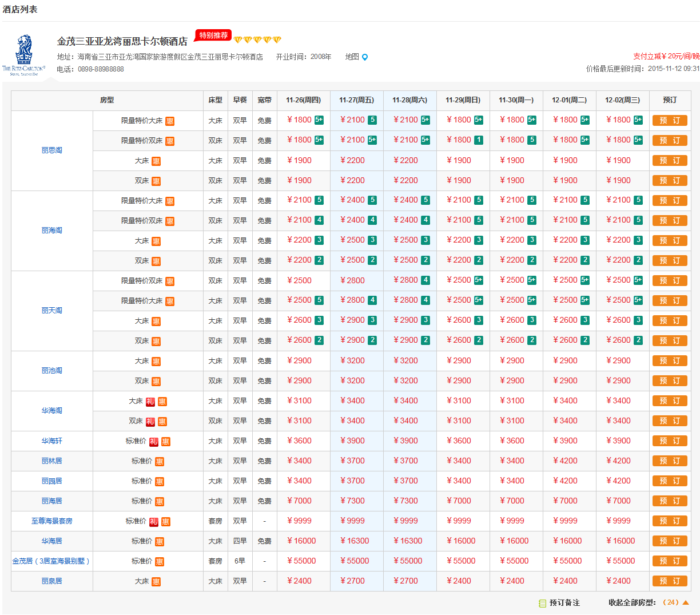Click the 惠 icon in the 丽林居 row
The width and height of the screenshot is (700, 615).
(x=160, y=462)
